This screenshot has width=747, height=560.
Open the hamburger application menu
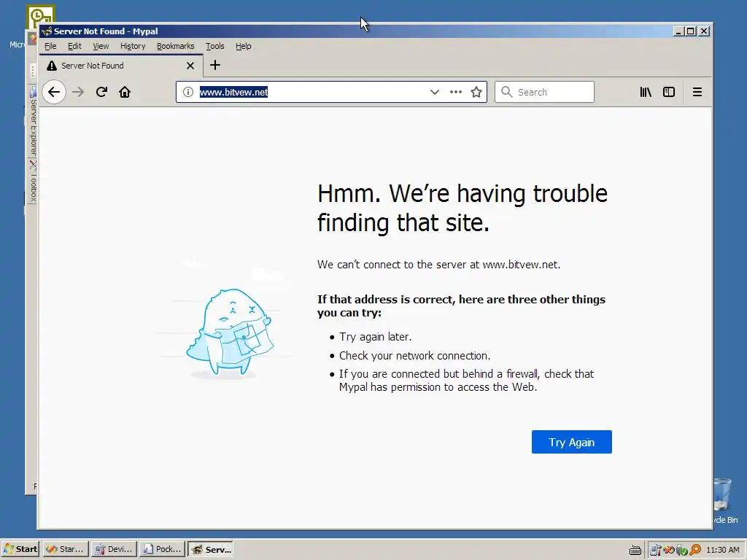[697, 92]
